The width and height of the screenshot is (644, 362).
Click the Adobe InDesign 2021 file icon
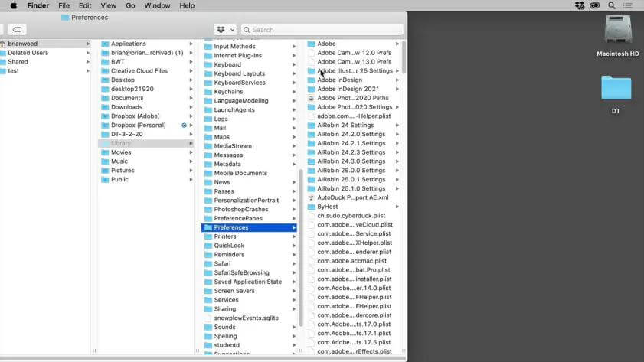click(x=311, y=89)
